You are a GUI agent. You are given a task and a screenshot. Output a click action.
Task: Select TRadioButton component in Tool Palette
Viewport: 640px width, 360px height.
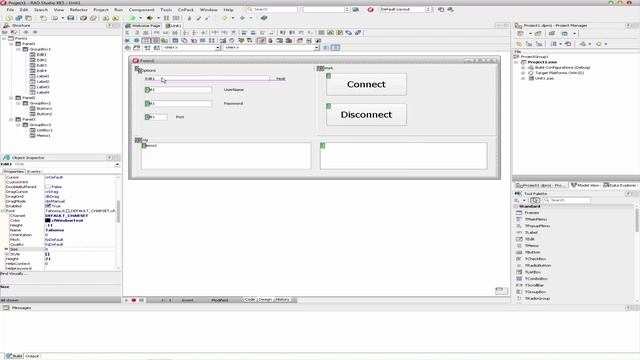click(538, 265)
